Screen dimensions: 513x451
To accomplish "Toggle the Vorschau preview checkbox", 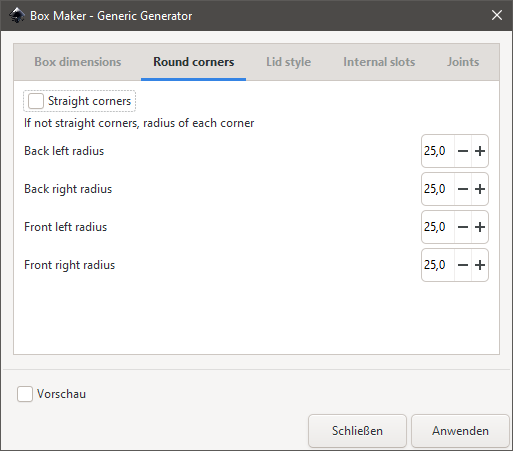I will tap(25, 394).
